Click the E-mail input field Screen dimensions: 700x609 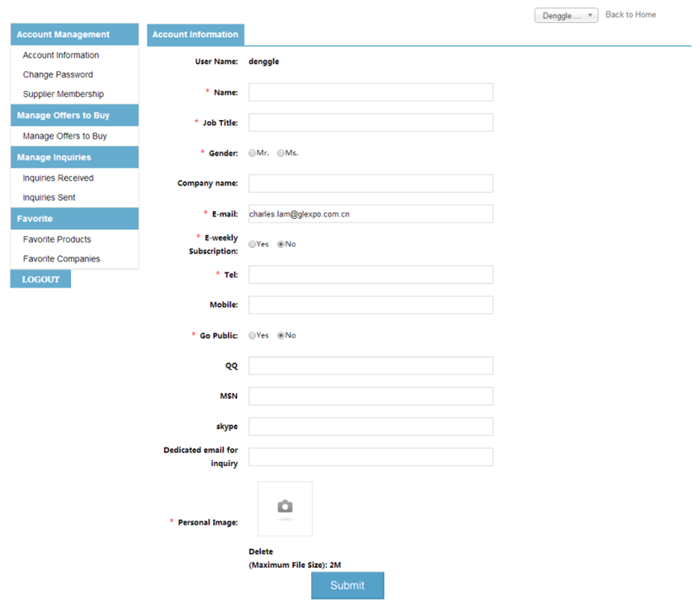371,214
